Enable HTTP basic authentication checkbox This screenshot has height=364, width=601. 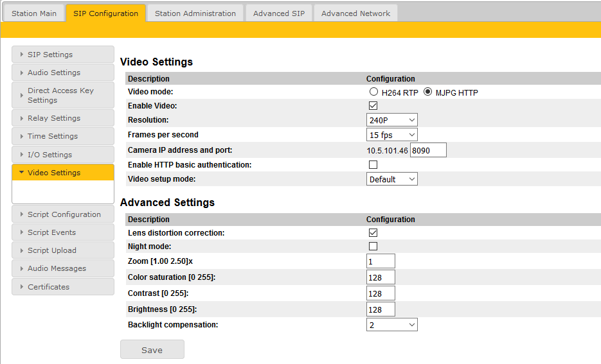click(x=373, y=165)
